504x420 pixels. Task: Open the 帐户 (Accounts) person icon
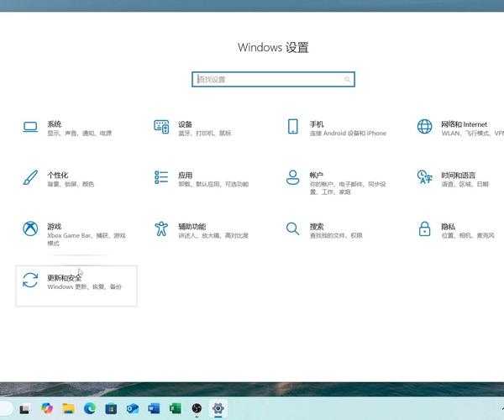(x=292, y=177)
